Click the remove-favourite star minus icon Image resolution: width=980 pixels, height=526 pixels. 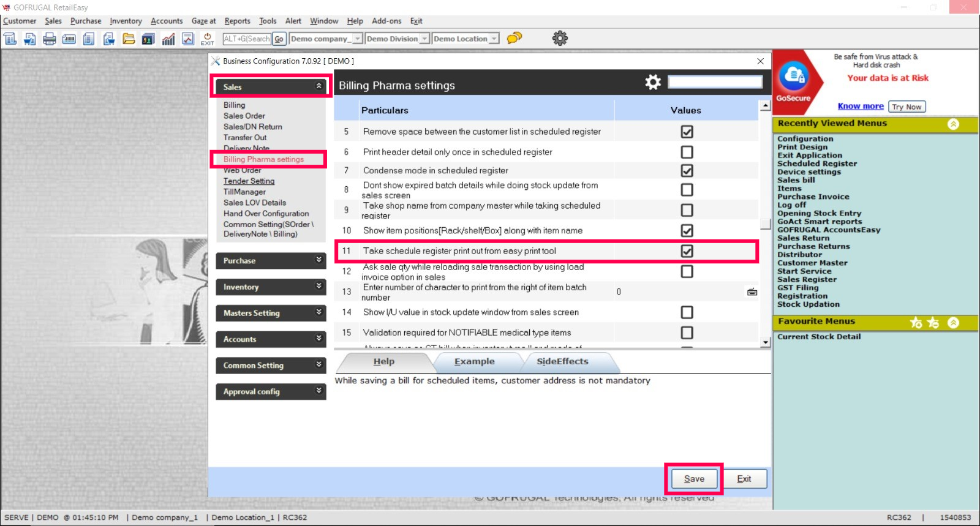coord(933,323)
